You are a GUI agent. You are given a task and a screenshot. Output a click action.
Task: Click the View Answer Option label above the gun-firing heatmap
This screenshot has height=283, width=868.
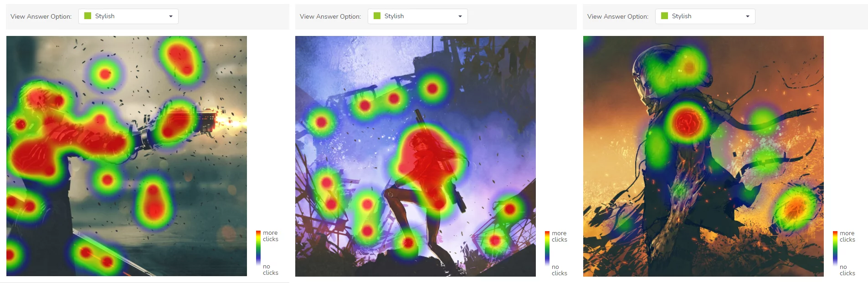pos(41,16)
